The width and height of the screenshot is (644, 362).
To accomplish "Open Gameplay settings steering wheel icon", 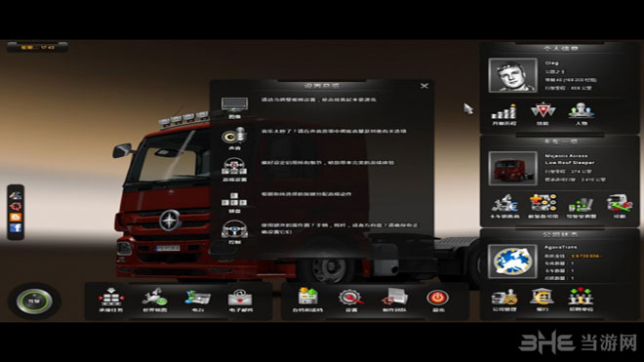I will point(234,167).
